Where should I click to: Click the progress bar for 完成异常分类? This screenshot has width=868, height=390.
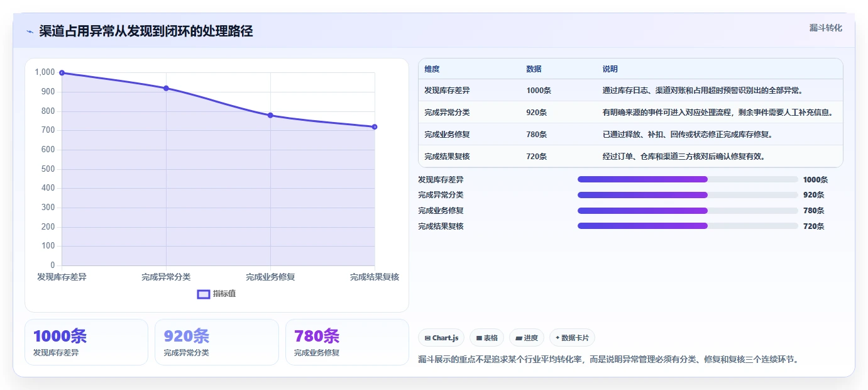688,195
